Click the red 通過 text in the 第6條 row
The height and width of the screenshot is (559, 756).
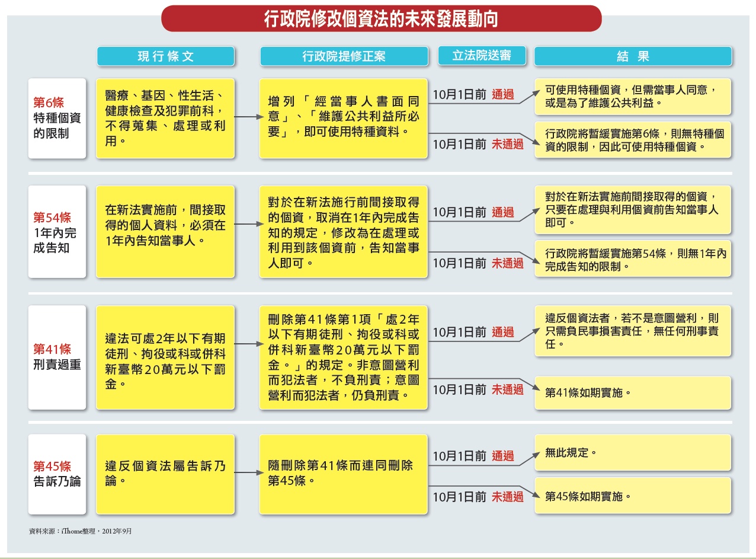click(503, 95)
